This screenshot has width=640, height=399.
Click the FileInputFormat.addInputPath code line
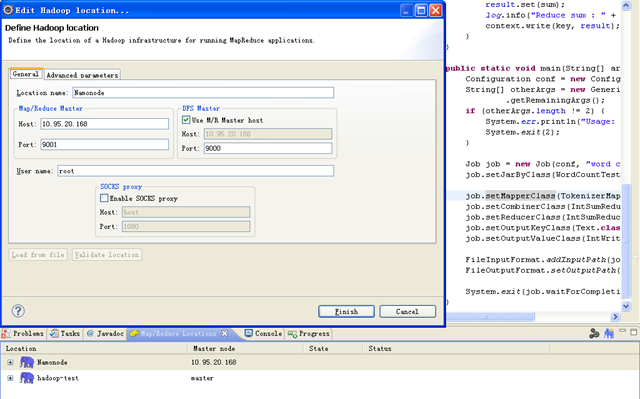(543, 259)
